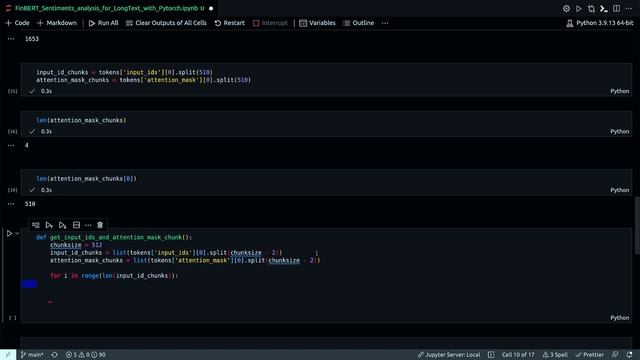Click the len(attention_mask_chunks) cell

coord(326,124)
